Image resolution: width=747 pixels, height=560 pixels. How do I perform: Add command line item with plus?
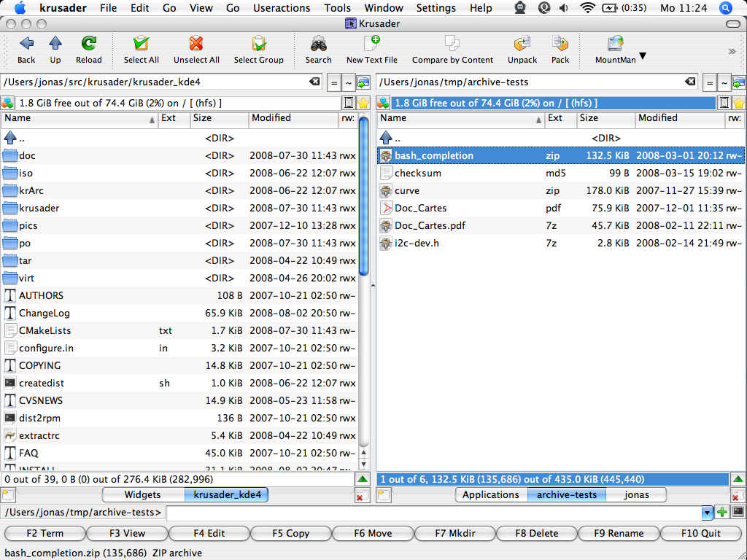click(x=722, y=513)
